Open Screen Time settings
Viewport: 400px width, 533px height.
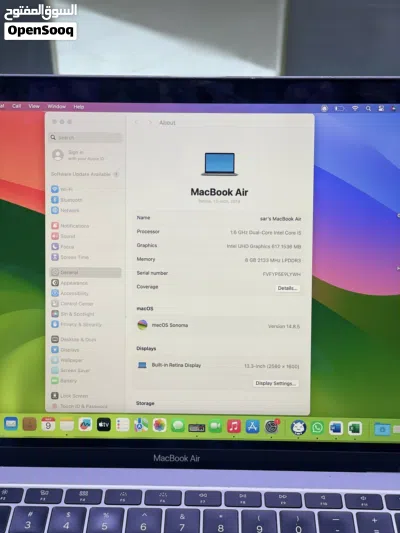[70, 257]
